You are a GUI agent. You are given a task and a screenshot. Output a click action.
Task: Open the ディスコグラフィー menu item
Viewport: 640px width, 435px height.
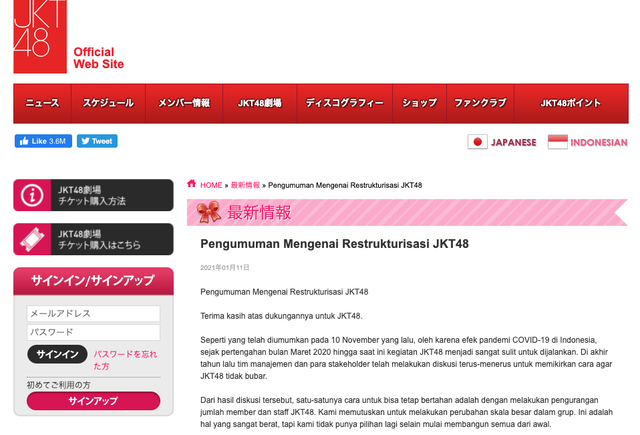point(345,103)
